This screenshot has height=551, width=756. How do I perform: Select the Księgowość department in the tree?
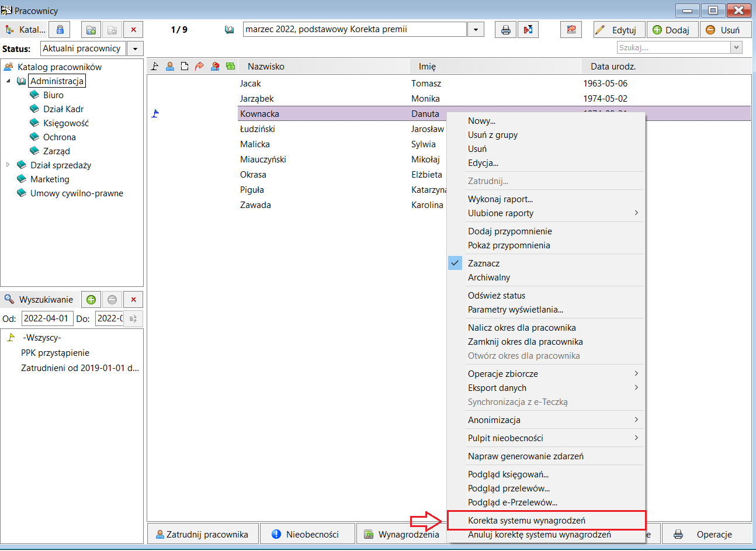66,123
